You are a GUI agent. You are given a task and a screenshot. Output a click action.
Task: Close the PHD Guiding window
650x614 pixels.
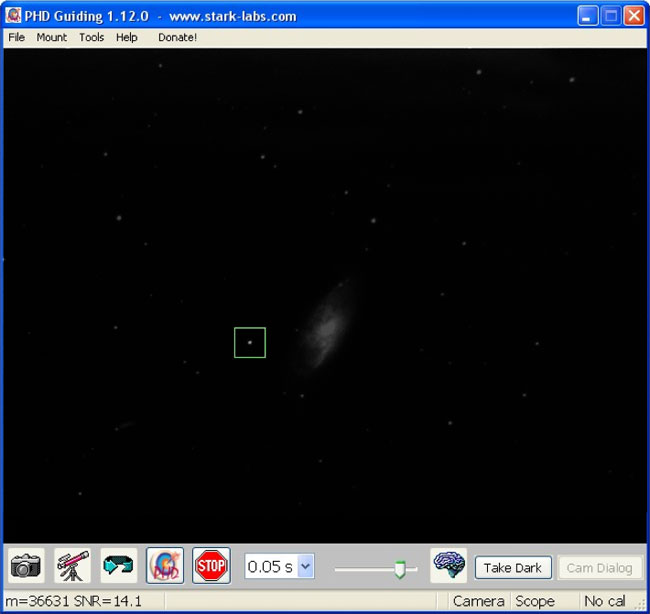(634, 16)
